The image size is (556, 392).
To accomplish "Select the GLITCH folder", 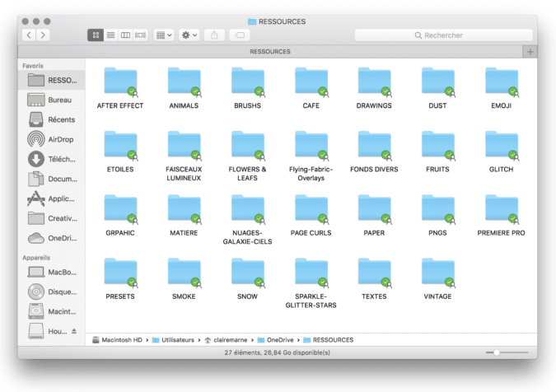I will pos(501,152).
